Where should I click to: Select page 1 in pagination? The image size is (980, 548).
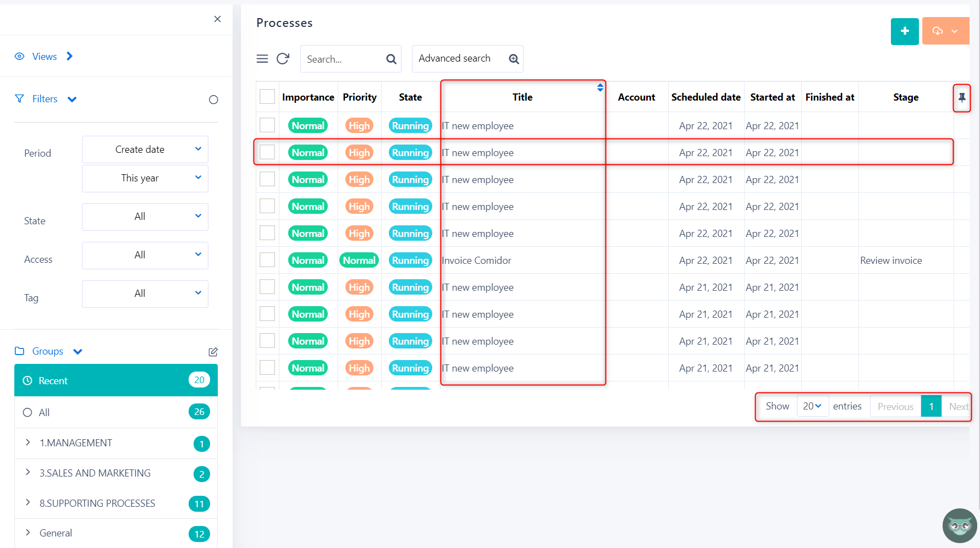931,407
